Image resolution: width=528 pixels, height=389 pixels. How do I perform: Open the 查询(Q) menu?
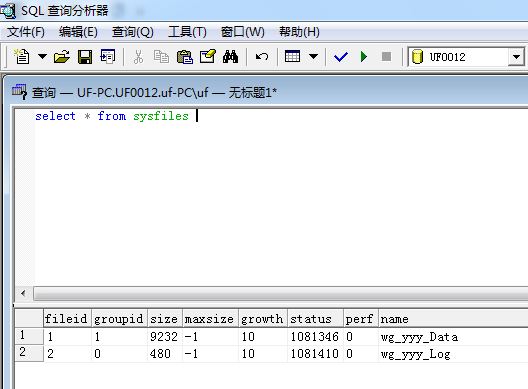coord(133,32)
